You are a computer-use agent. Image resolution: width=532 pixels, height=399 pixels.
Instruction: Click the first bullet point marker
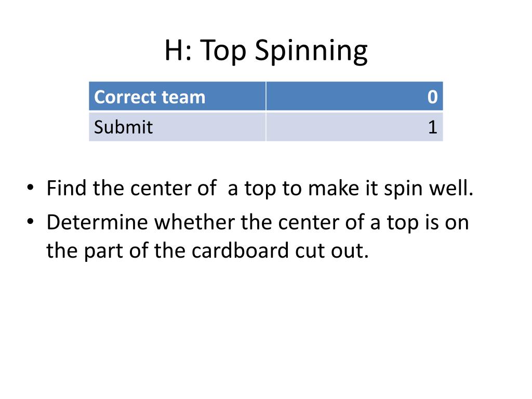coord(31,187)
